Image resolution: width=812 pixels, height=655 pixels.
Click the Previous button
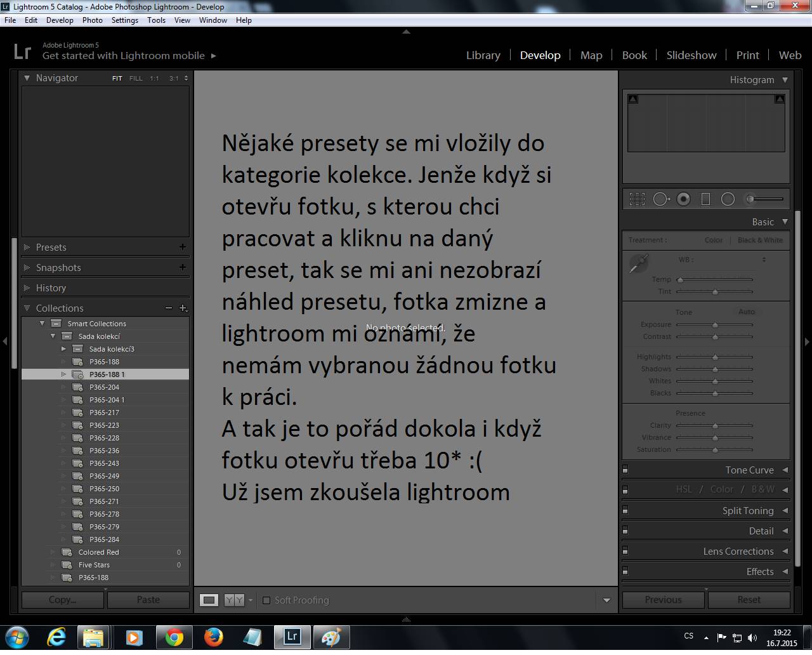point(664,600)
